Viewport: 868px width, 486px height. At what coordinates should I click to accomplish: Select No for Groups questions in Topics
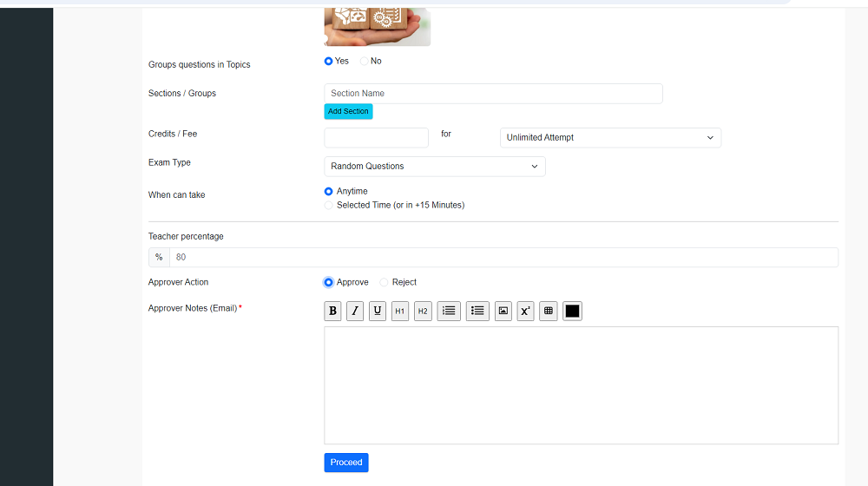click(365, 62)
